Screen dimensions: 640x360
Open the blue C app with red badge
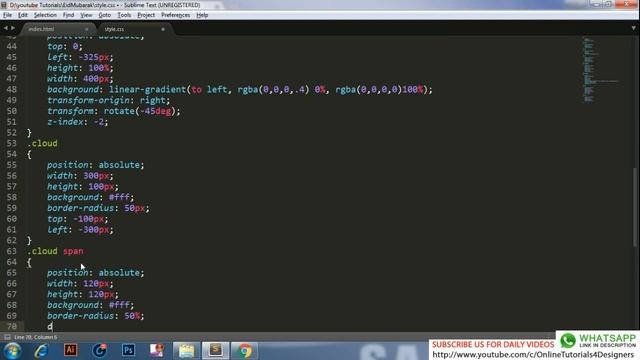99,351
